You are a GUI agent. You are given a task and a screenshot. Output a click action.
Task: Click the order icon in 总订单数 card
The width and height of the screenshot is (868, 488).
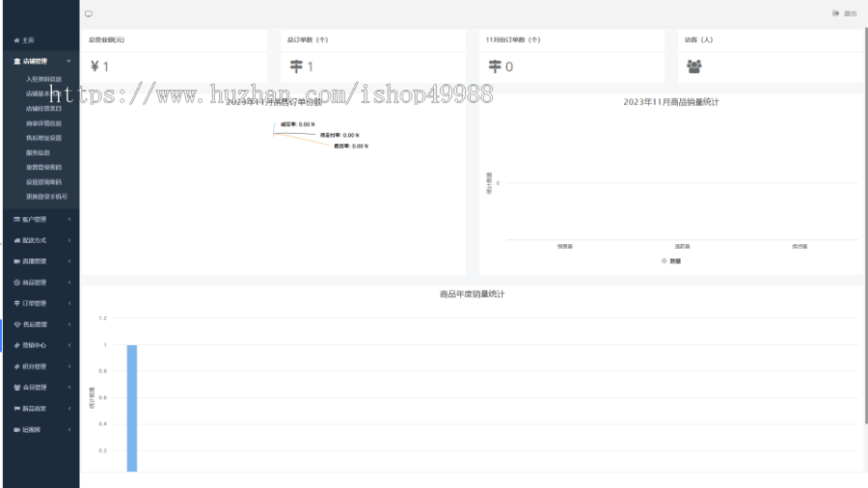pos(297,67)
